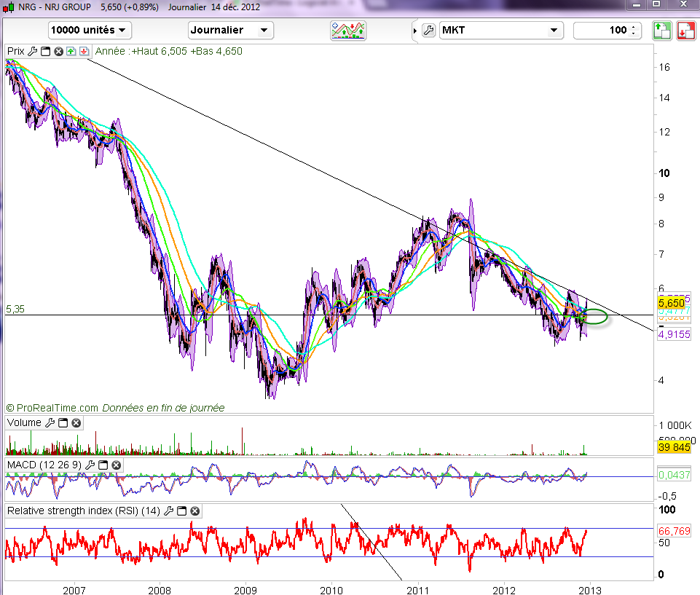Screen dimensions: 700x595
Task: Toggle maximize on the Volume panel
Action: (63, 422)
